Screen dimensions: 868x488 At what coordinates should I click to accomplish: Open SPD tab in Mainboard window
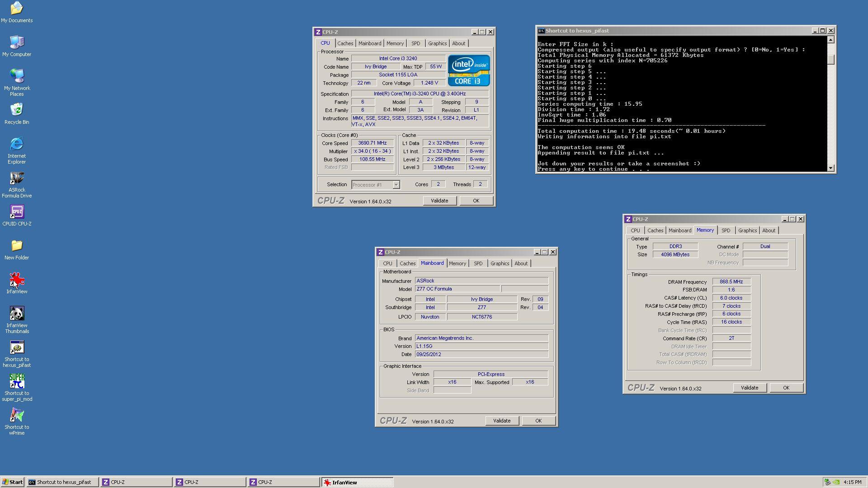pyautogui.click(x=478, y=263)
